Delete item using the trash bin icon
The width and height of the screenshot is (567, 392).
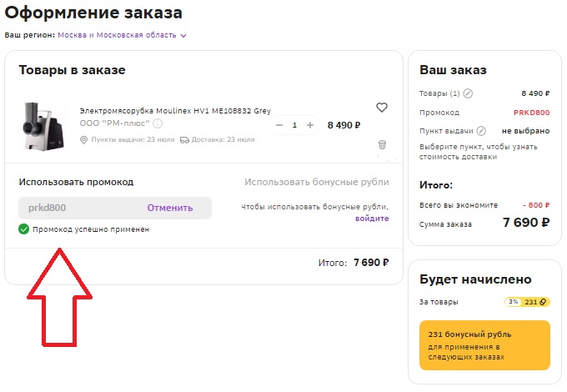point(382,144)
